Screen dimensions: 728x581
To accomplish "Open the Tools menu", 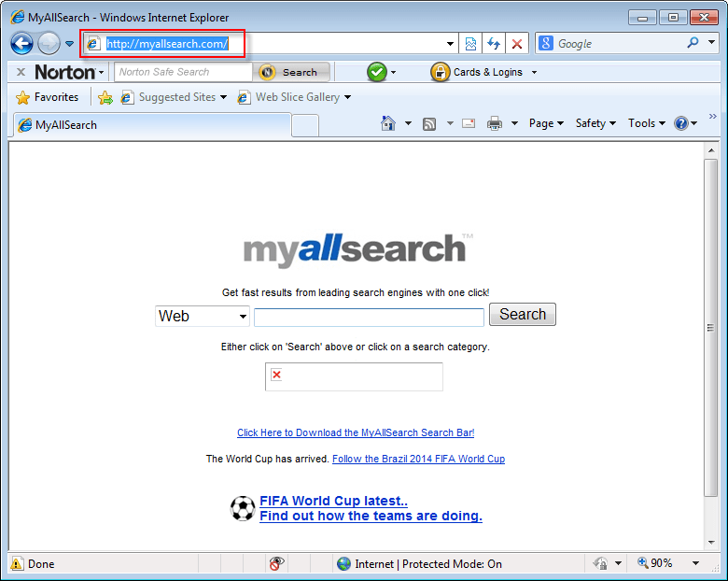I will (647, 123).
